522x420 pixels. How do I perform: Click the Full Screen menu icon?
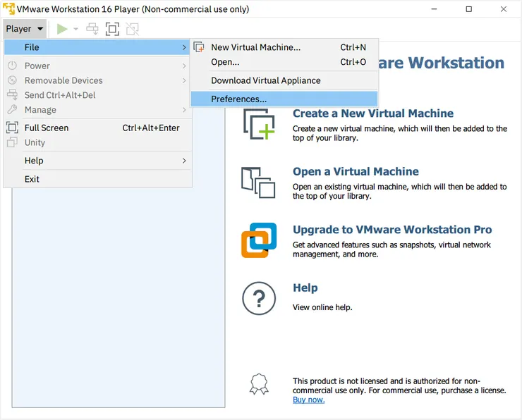(12, 128)
